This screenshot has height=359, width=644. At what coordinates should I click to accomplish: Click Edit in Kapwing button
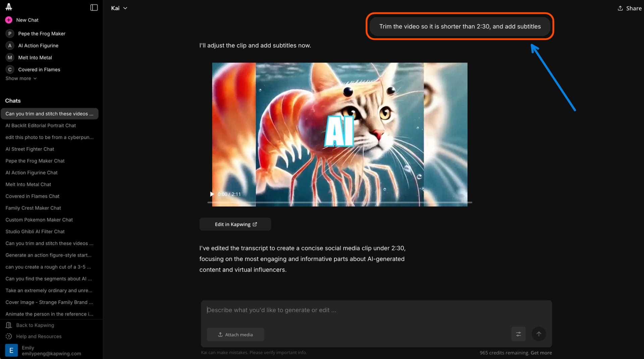235,224
